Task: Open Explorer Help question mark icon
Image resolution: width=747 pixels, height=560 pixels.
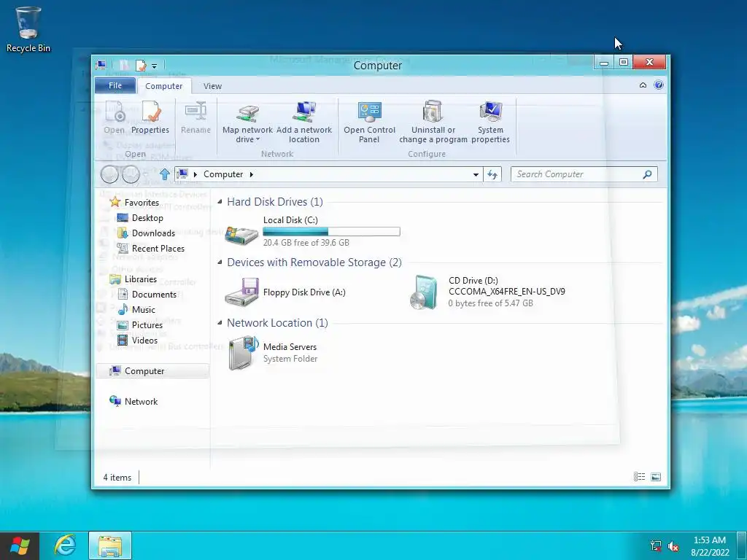Action: click(x=659, y=85)
